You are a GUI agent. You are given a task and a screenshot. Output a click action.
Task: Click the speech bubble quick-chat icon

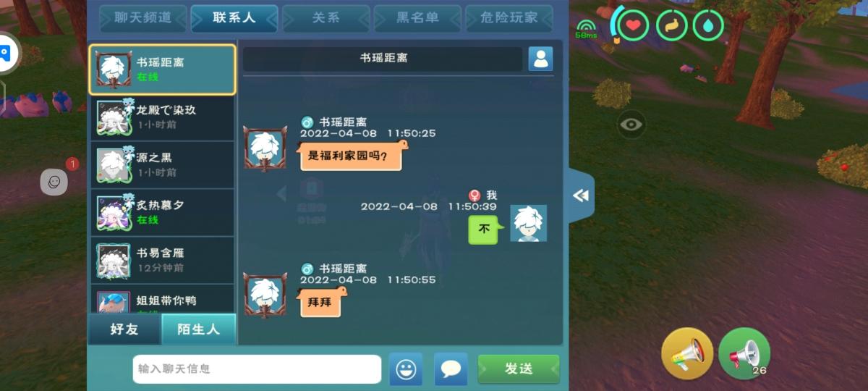(451, 369)
